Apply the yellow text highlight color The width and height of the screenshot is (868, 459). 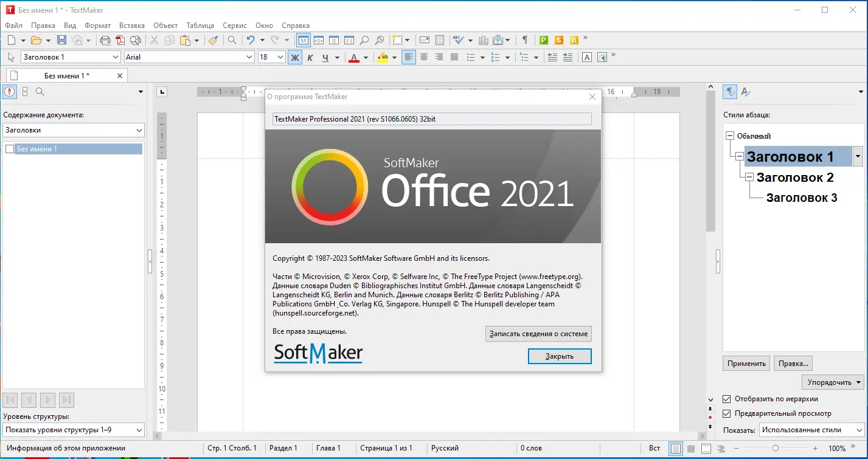383,57
